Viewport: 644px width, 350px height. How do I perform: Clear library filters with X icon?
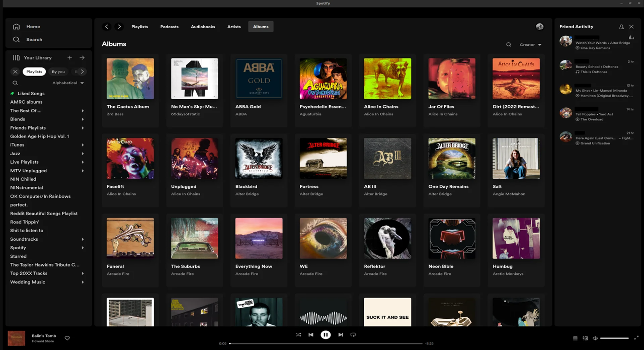click(15, 72)
